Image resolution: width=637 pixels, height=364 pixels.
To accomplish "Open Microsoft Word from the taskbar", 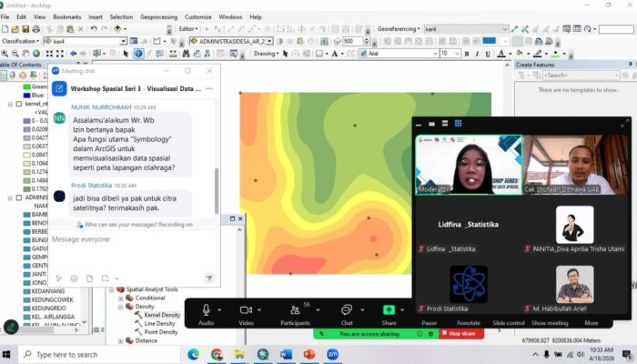I will (x=286, y=355).
